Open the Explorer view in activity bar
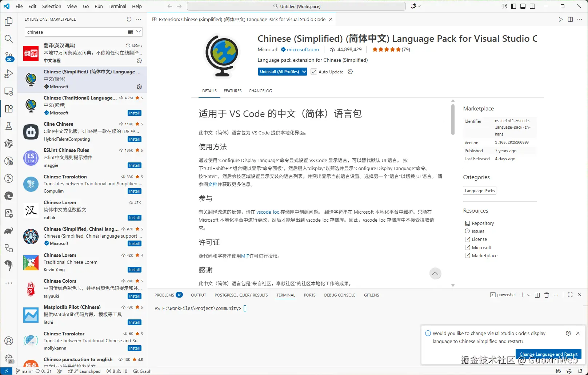The width and height of the screenshot is (588, 375). [x=9, y=21]
